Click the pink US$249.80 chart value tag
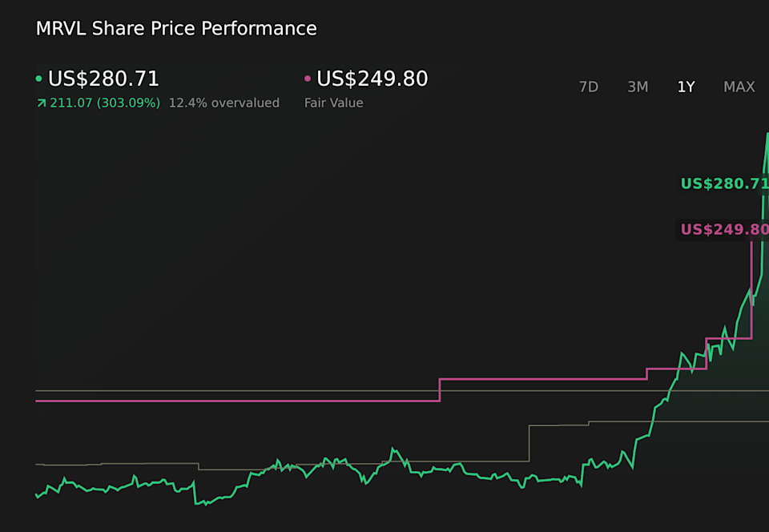Screen dimensions: 769x532 coord(724,229)
